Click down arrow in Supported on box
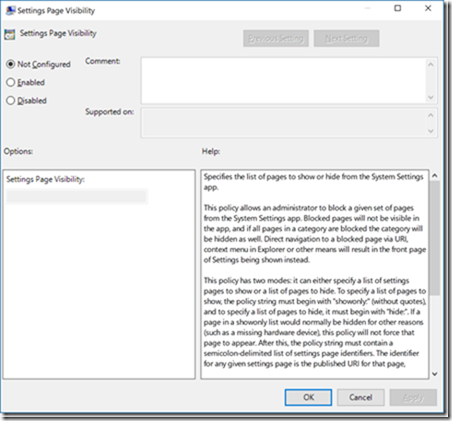452x421 pixels. tap(431, 131)
